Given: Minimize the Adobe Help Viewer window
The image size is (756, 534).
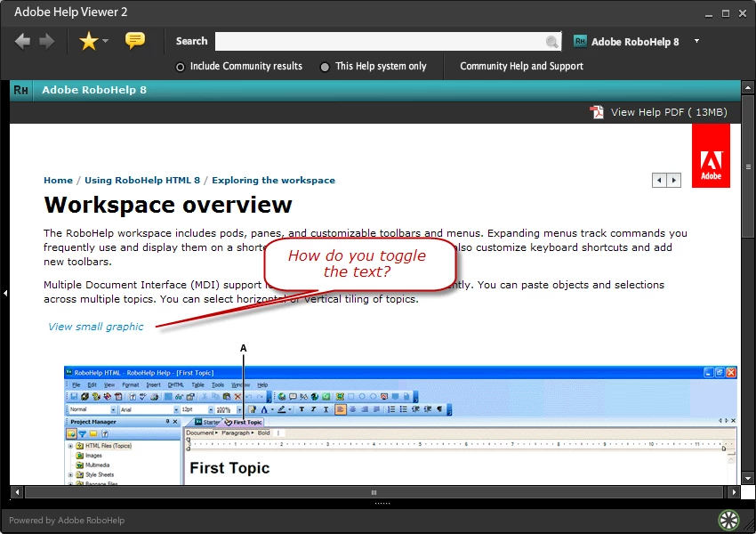Looking at the screenshot, I should tap(708, 14).
